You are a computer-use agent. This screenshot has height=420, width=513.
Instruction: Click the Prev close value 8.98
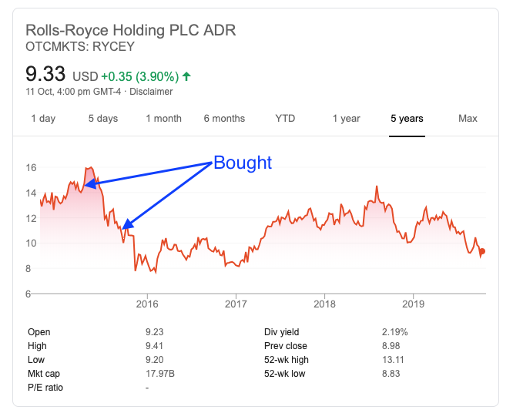(x=391, y=346)
